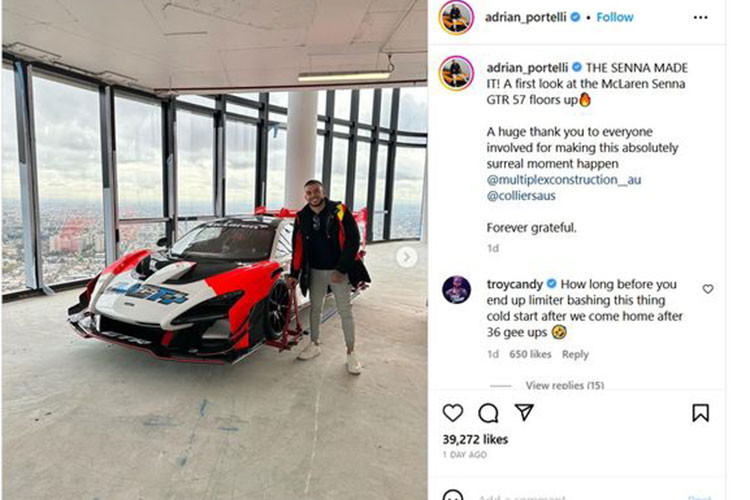Share post with paper plane icon
This screenshot has height=500, width=750.
click(524, 412)
